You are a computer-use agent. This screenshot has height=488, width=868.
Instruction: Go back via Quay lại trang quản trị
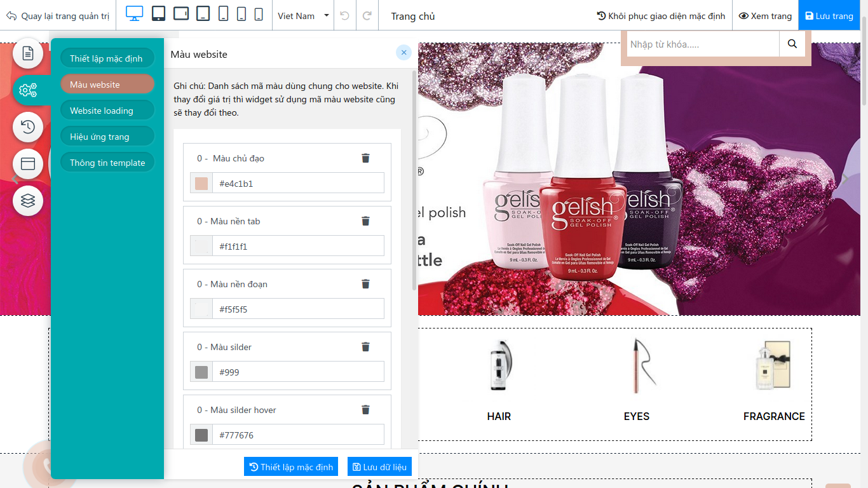[58, 16]
